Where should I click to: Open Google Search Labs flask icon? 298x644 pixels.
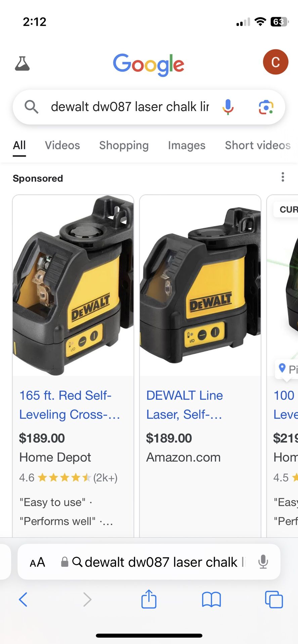[22, 63]
